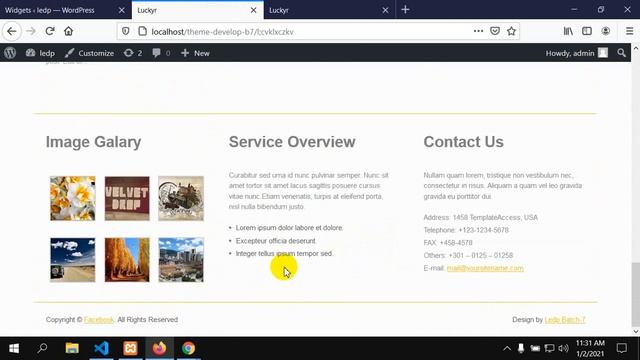Reload the current page
This screenshot has width=640, height=360.
50,31
